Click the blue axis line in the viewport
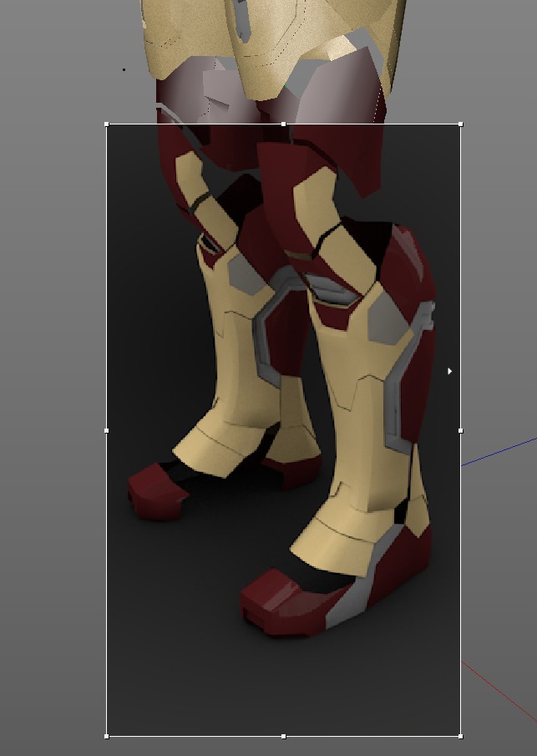The width and height of the screenshot is (537, 756). pyautogui.click(x=499, y=452)
